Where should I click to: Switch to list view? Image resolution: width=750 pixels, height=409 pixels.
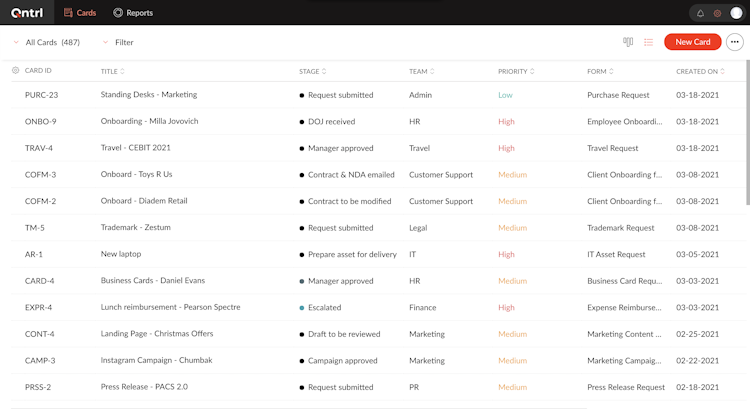tap(648, 42)
